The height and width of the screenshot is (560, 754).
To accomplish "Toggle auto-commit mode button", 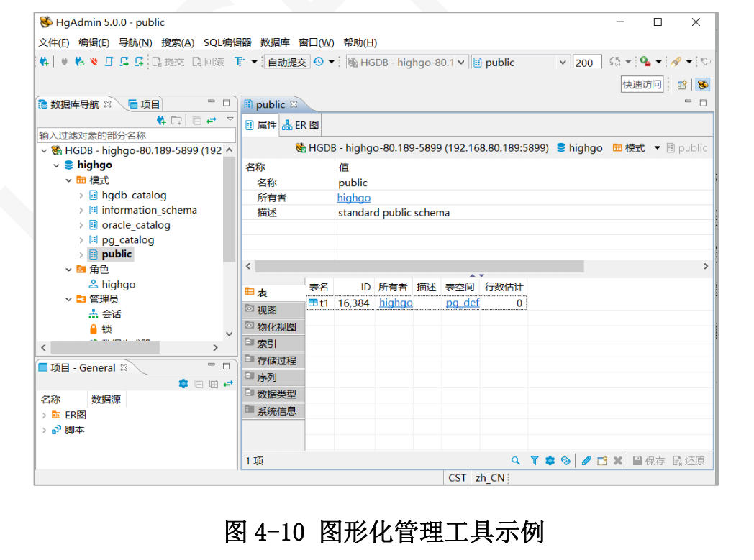I will click(x=287, y=63).
